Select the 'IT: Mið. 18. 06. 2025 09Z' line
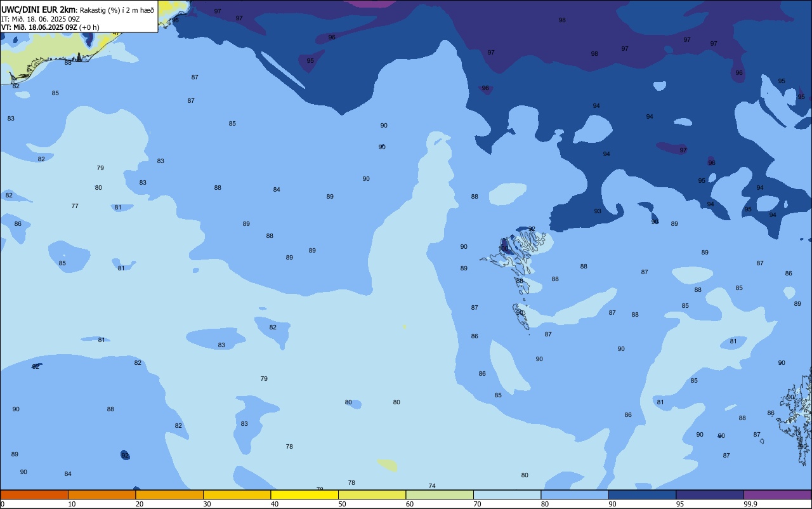 (x=41, y=18)
